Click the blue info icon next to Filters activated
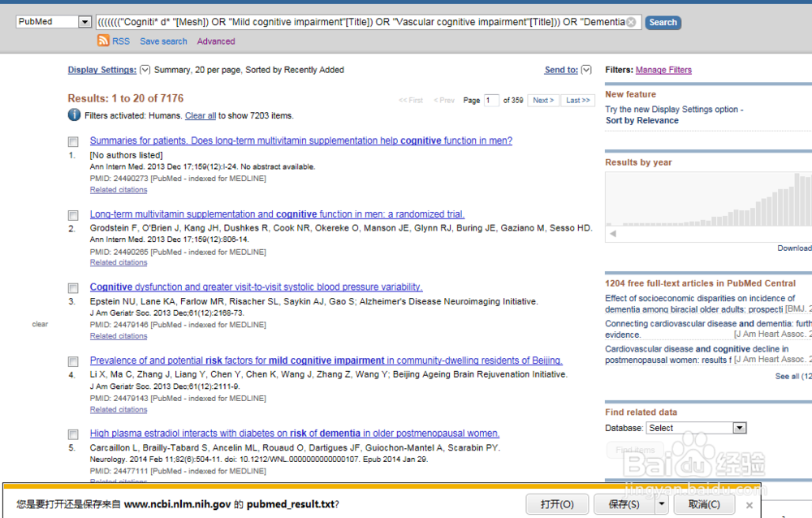The width and height of the screenshot is (812, 518). click(x=74, y=115)
